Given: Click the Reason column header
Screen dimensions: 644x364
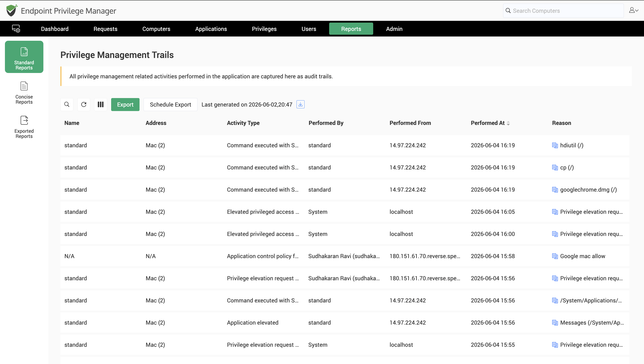Looking at the screenshot, I should click(561, 123).
